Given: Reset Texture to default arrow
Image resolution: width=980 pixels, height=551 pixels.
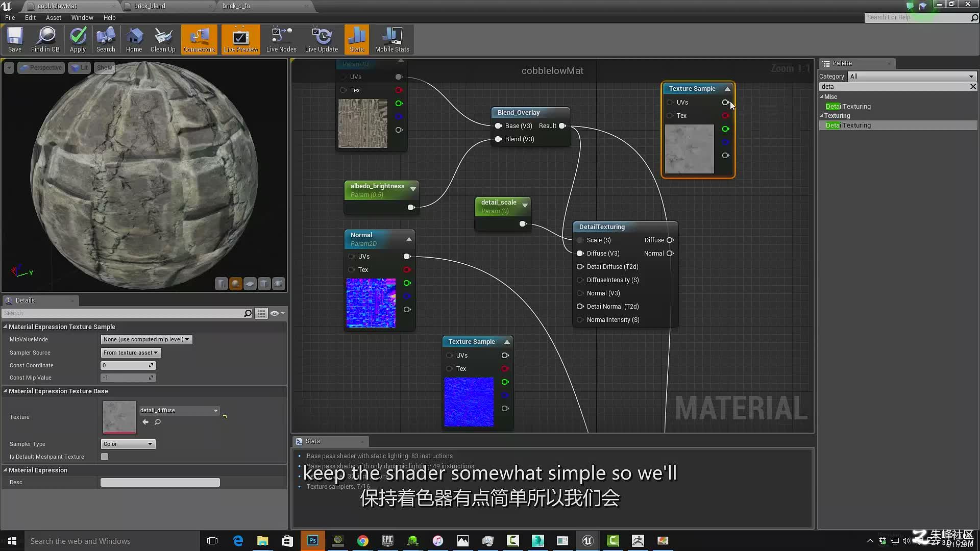Looking at the screenshot, I should tap(225, 417).
